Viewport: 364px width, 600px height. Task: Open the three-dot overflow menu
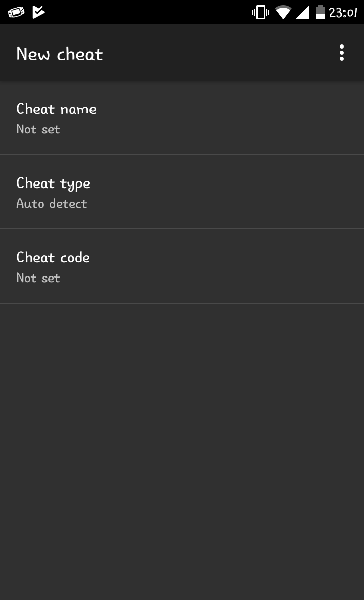click(x=342, y=53)
